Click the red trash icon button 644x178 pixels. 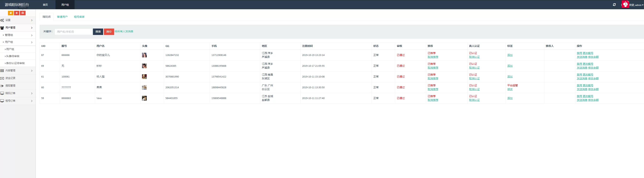(16, 13)
